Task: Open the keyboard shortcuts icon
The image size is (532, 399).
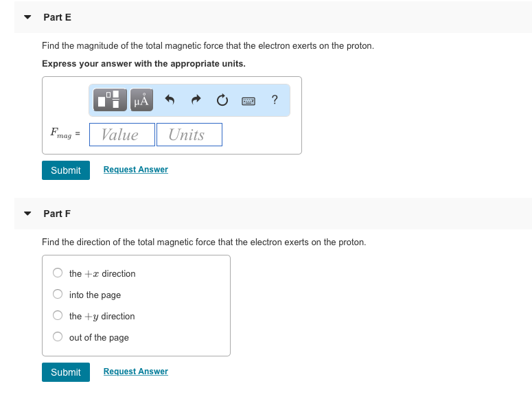Action: click(x=248, y=101)
